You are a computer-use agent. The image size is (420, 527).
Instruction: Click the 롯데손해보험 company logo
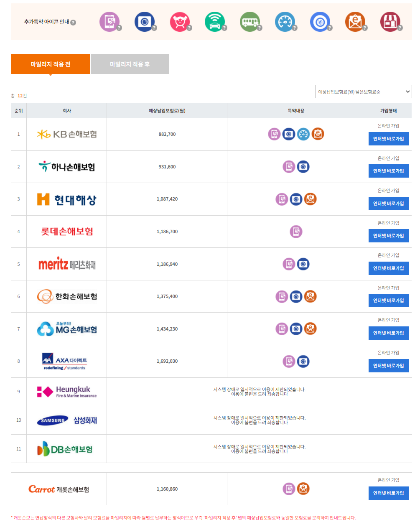coord(67,232)
